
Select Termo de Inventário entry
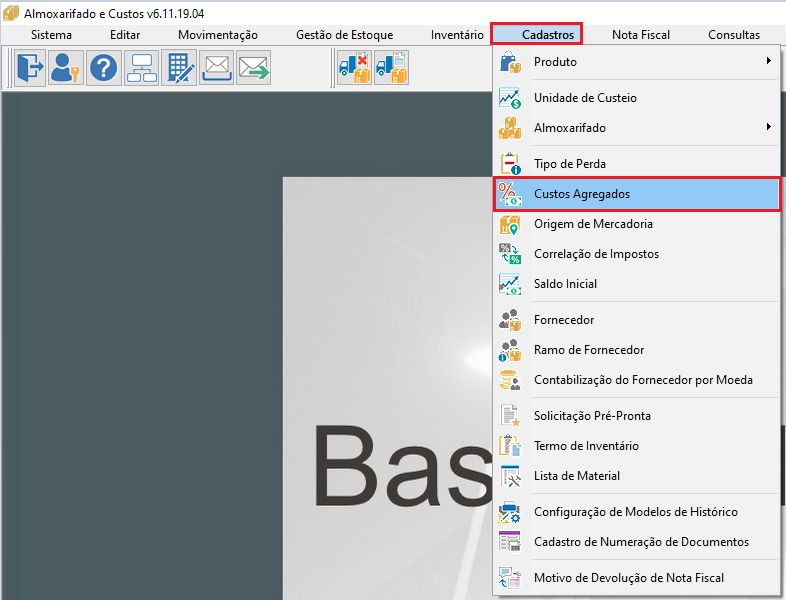tap(637, 446)
